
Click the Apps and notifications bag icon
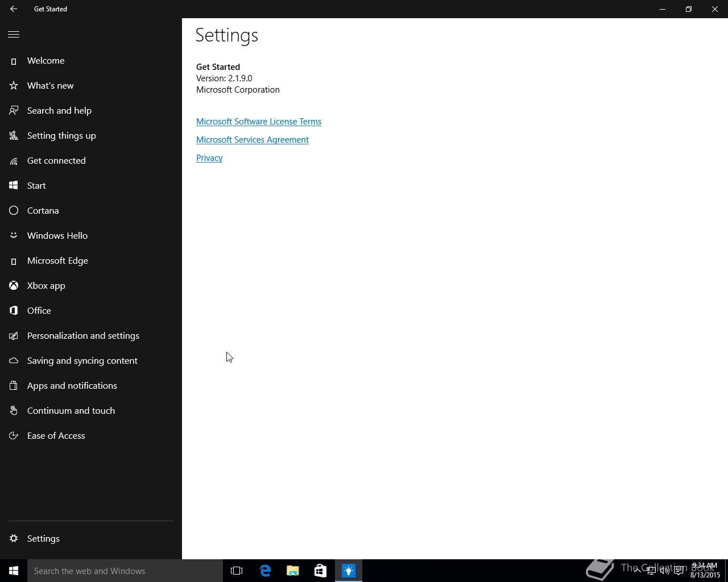pos(14,386)
